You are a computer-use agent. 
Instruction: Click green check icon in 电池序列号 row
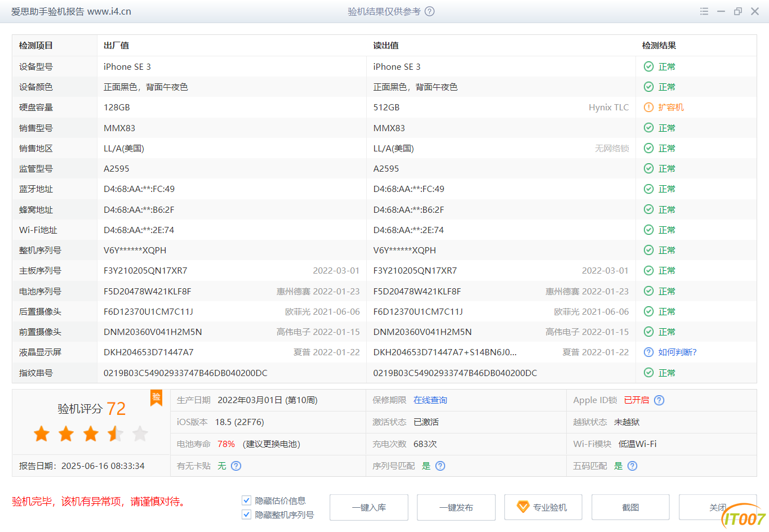click(x=648, y=291)
